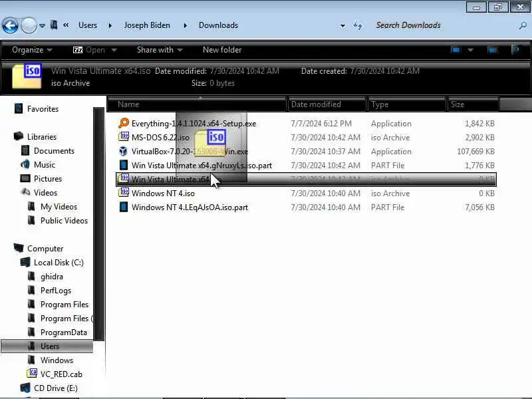The image size is (532, 399).
Task: Select the VC_RED.cab file in tree
Action: pos(61,374)
